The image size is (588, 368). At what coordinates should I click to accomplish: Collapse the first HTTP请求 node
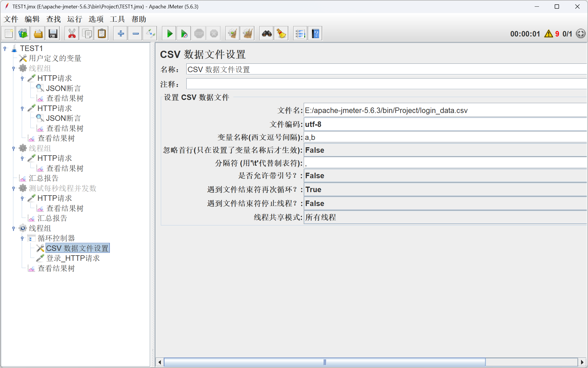pyautogui.click(x=22, y=78)
